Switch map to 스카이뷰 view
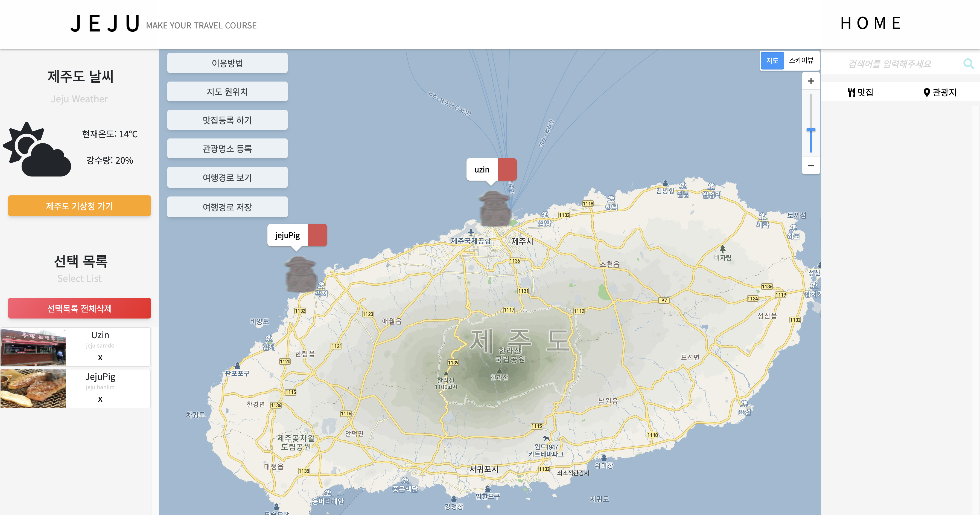This screenshot has height=515, width=980. point(801,60)
